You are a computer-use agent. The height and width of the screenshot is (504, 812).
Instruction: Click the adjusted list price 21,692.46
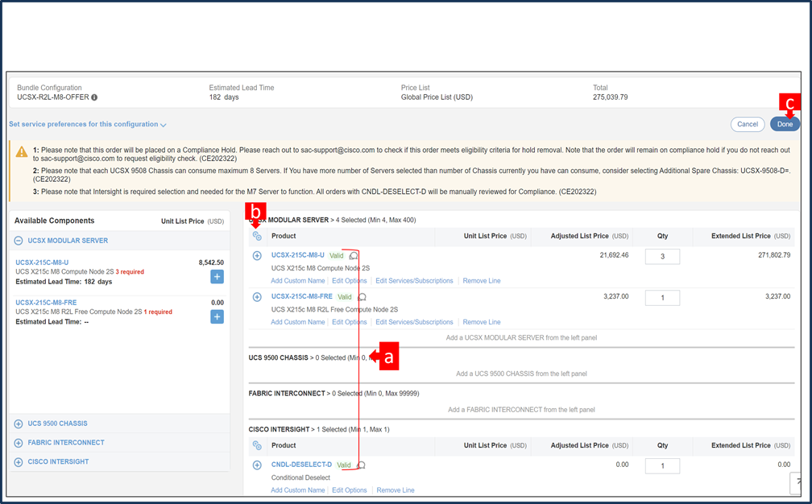pos(614,255)
